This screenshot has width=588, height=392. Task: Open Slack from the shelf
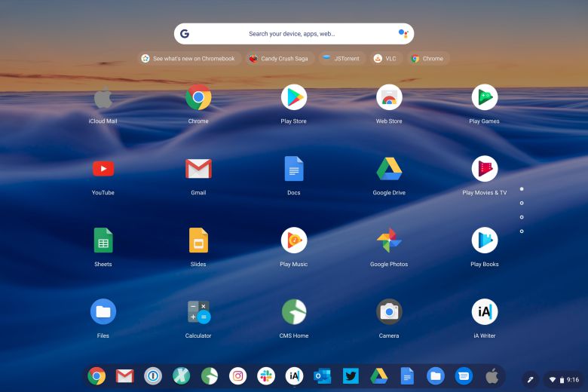click(266, 375)
